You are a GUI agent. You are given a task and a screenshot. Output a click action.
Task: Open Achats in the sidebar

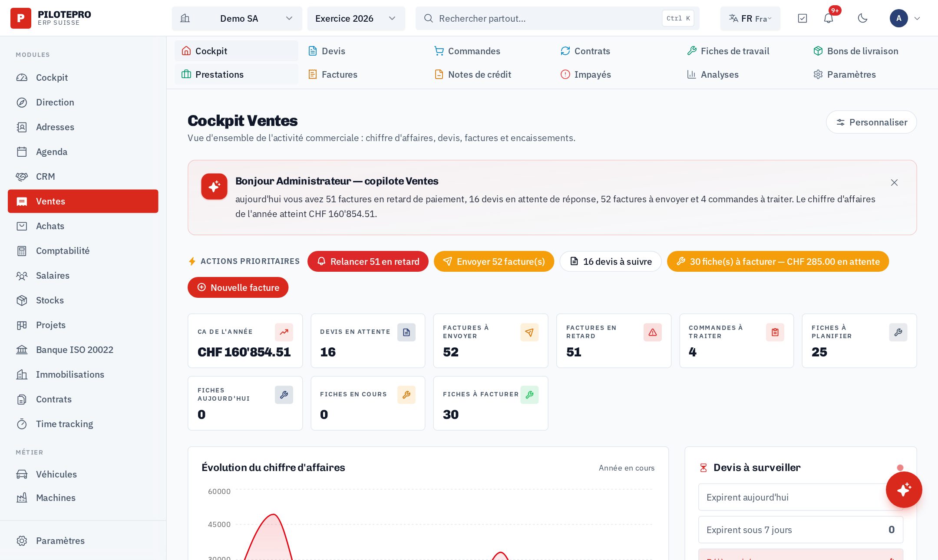click(83, 226)
